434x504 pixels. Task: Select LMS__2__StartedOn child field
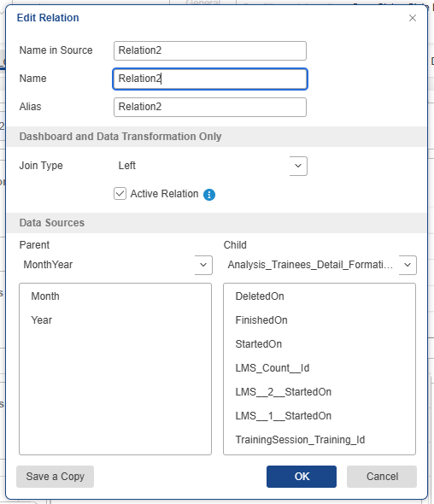click(284, 392)
